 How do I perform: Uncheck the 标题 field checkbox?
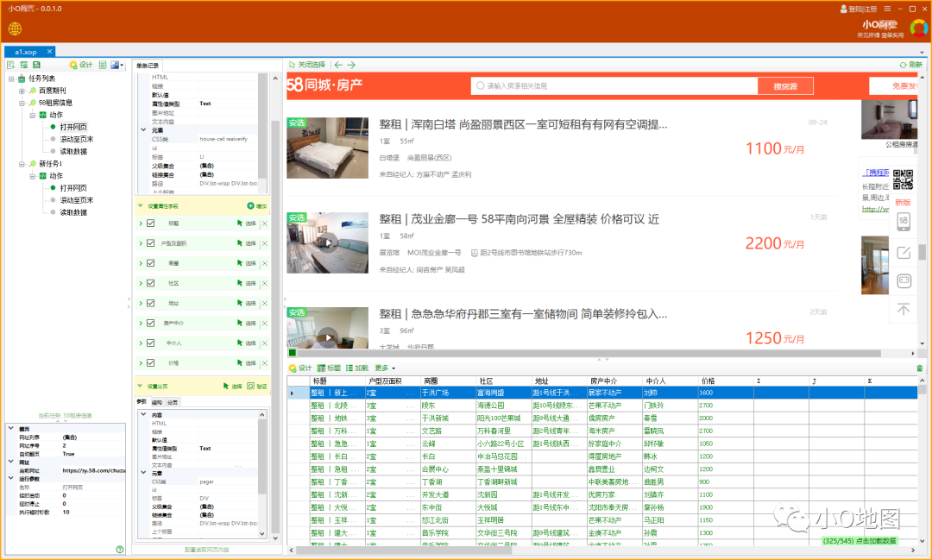point(151,223)
